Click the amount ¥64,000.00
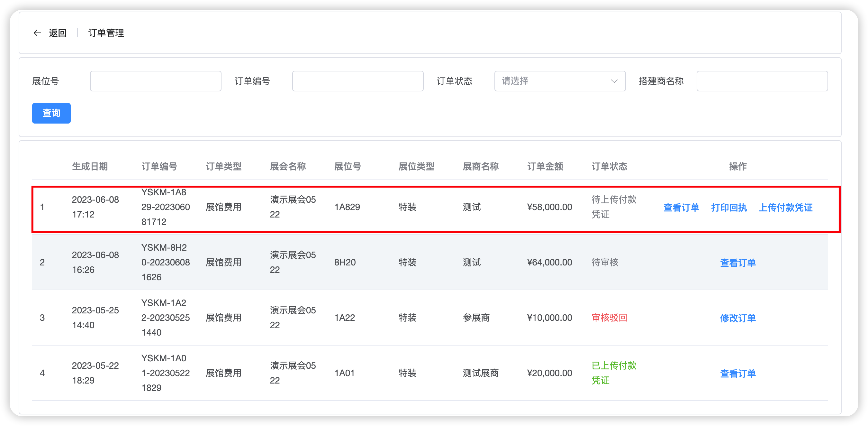Screen dimensions: 868x426 pyautogui.click(x=549, y=262)
